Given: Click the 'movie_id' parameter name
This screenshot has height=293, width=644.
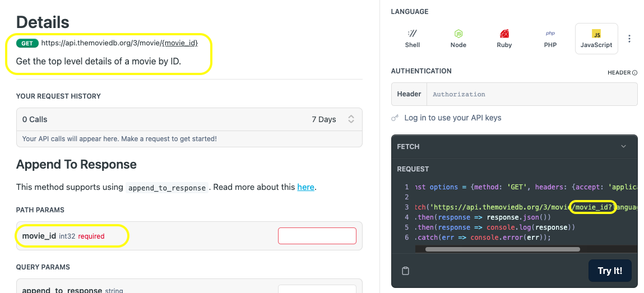Looking at the screenshot, I should [x=39, y=236].
